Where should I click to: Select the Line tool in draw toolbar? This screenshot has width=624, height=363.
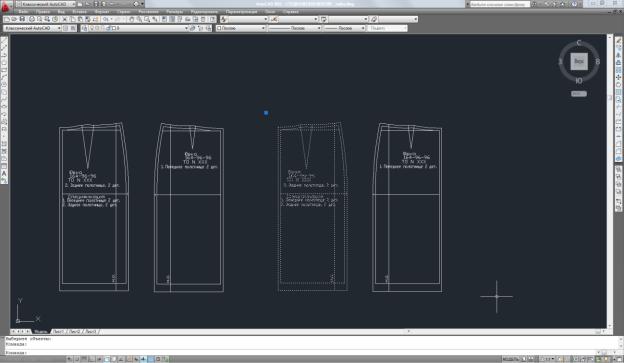4,40
